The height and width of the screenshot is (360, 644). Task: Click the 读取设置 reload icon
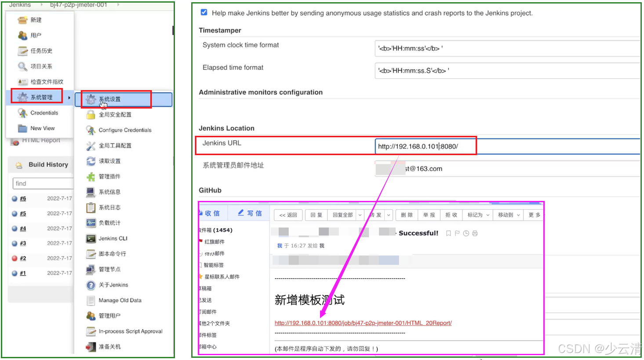tap(91, 161)
